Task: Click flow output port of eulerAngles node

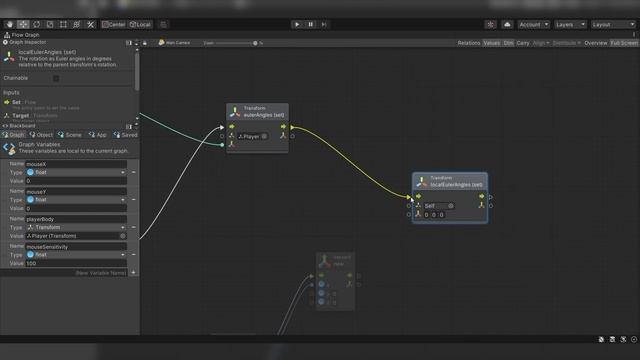Action: 292,127
